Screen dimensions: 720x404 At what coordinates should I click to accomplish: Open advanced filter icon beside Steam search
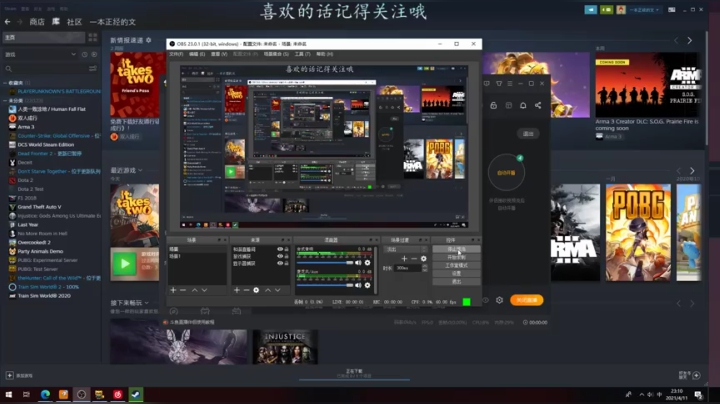coord(93,68)
